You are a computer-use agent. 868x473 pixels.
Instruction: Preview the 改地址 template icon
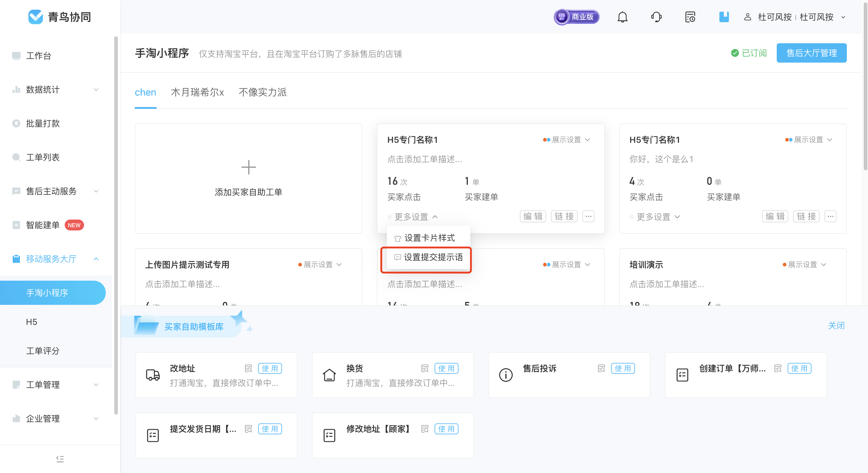[x=248, y=368]
